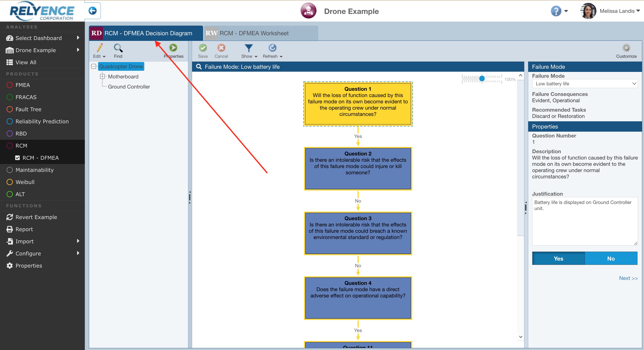Open the Show filter funnel
The width and height of the screenshot is (644, 350).
(x=248, y=48)
